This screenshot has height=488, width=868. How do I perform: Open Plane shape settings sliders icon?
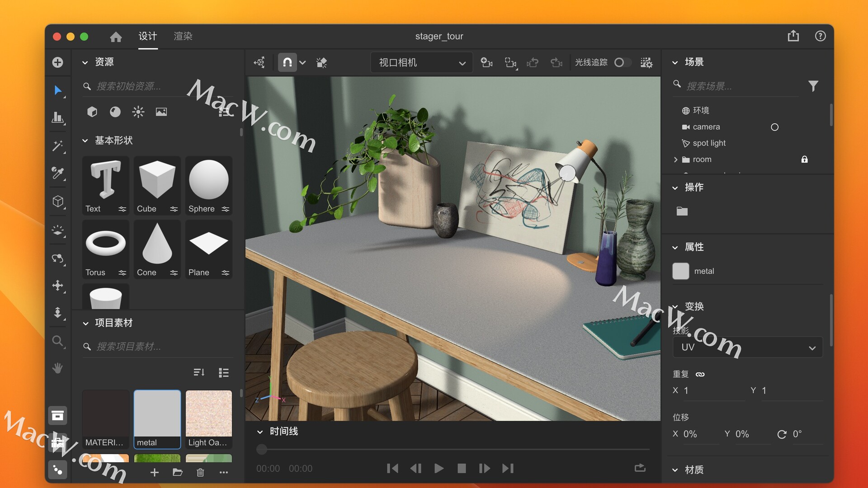[226, 272]
